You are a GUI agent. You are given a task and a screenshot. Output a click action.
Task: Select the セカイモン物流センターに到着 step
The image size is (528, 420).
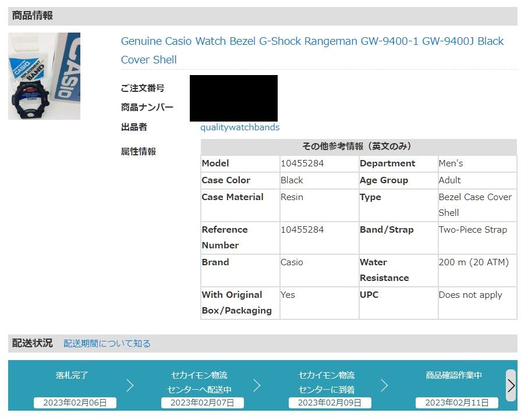[327, 382]
